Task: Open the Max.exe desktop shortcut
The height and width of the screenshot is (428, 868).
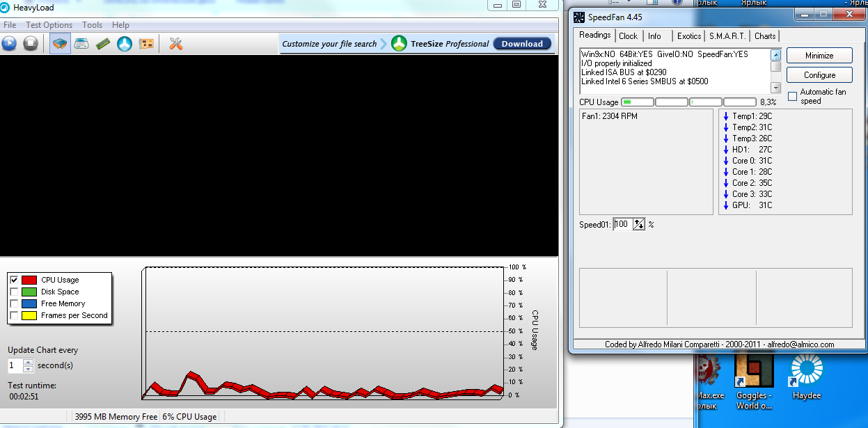Action: 711,381
